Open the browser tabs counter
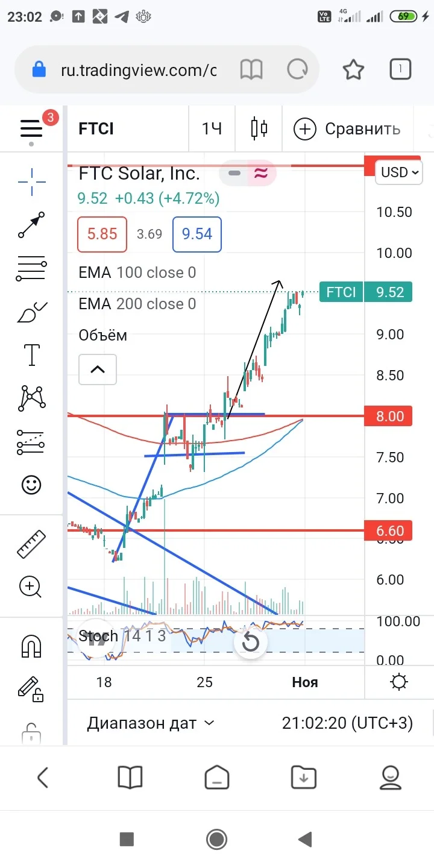 pos(400,70)
